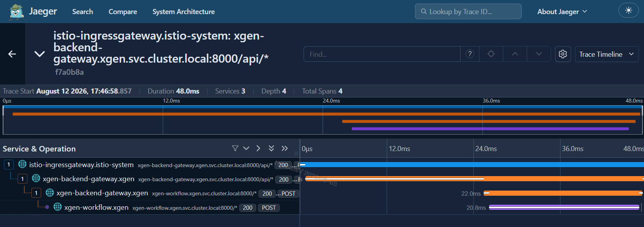The width and height of the screenshot is (644, 227).
Task: Toggle children of istio-ingressgateway span
Action: 9,165
